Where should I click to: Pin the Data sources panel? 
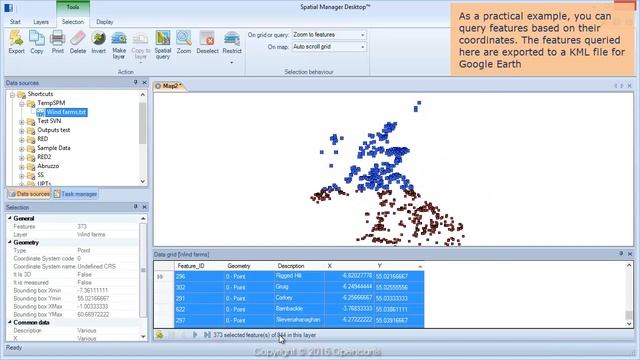136,82
